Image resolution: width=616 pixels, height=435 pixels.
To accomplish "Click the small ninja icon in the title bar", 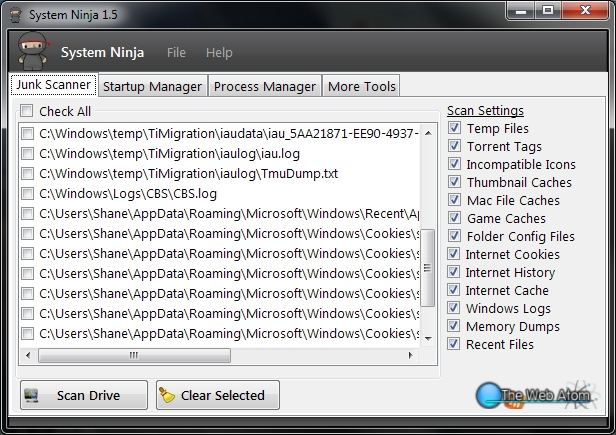I will pos(16,15).
